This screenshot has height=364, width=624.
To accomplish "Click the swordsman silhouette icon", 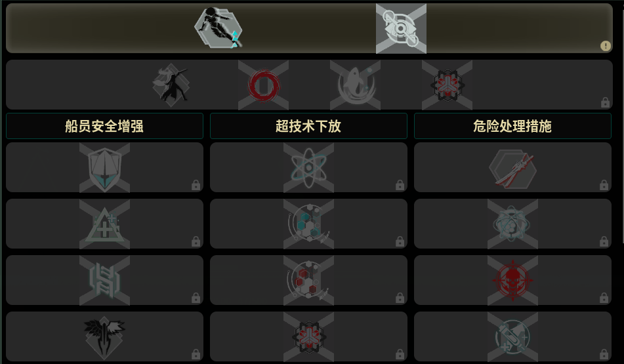I will click(171, 85).
